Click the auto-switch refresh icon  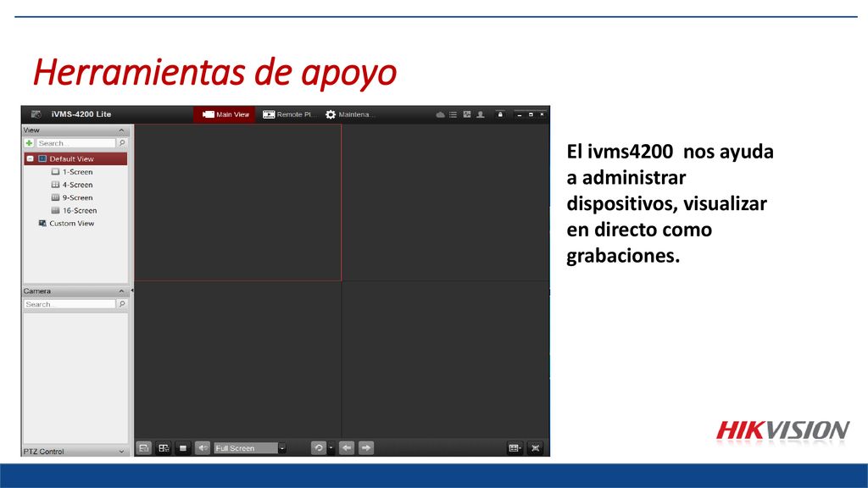[319, 448]
